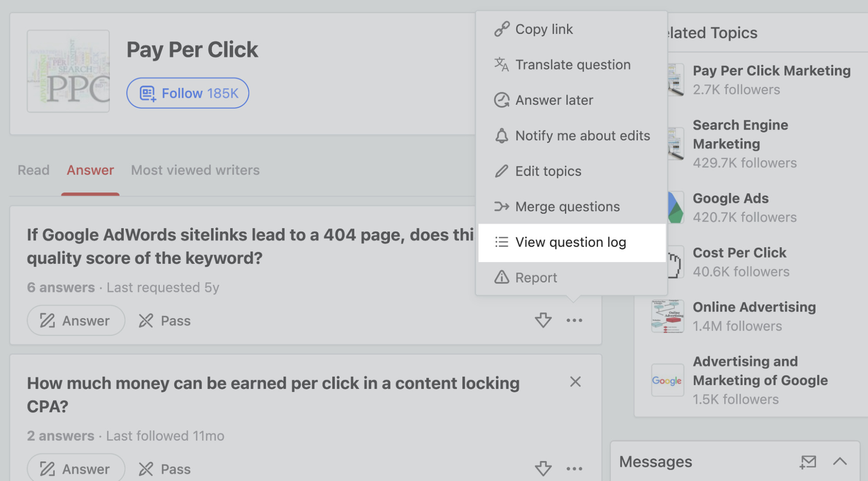This screenshot has width=868, height=481.
Task: Toggle the dismiss X on CPA question
Action: click(x=575, y=381)
